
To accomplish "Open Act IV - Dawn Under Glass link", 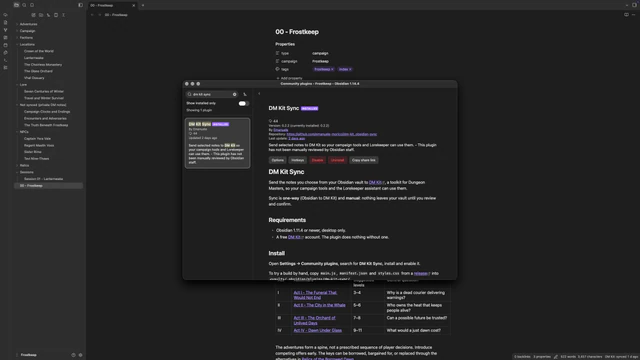I will pyautogui.click(x=318, y=331).
